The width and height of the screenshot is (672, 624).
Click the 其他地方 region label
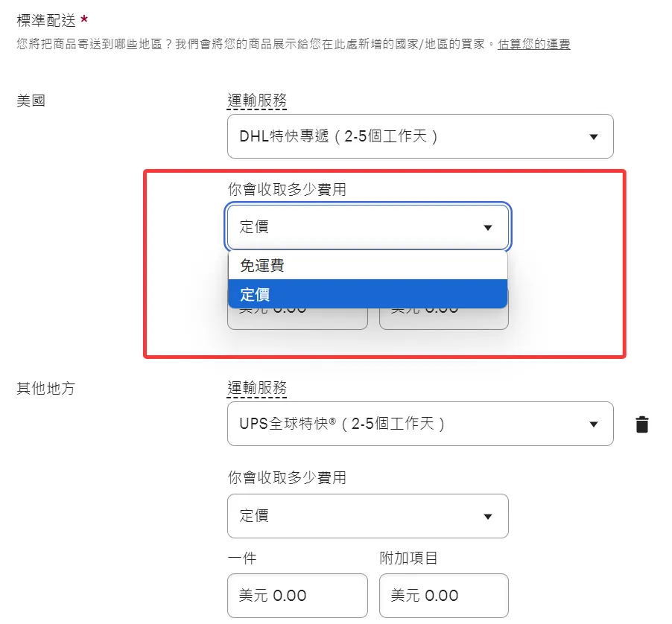click(x=46, y=388)
